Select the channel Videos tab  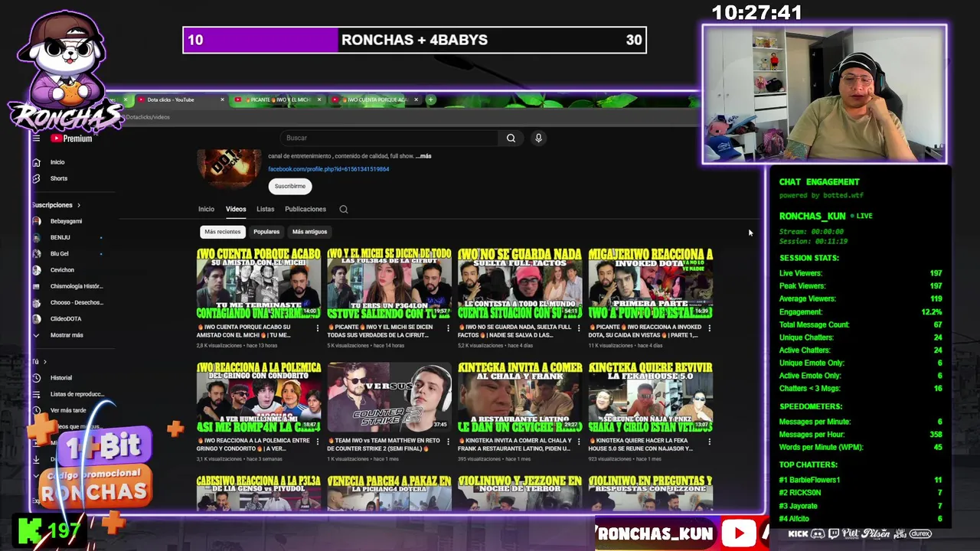pyautogui.click(x=236, y=209)
